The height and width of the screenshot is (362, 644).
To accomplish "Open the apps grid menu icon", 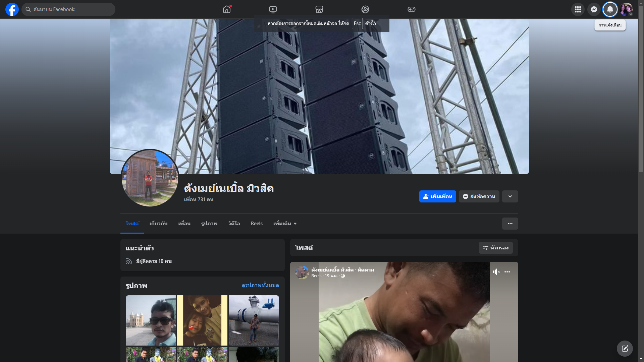I will point(578,9).
